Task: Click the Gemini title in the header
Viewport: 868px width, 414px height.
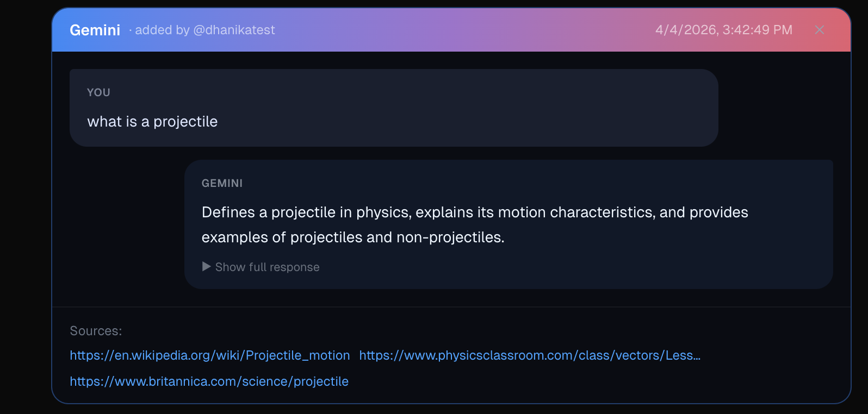Action: (x=95, y=30)
